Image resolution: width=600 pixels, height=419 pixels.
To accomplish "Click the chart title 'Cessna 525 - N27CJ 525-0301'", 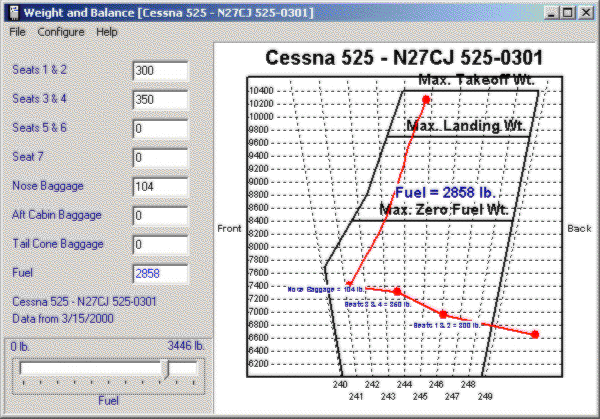I will 404,58.
